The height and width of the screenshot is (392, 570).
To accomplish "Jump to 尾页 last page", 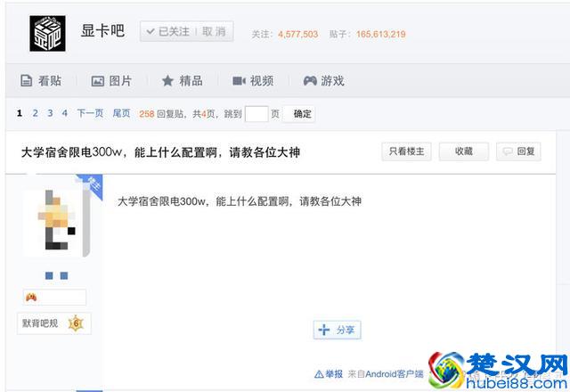I will point(121,113).
